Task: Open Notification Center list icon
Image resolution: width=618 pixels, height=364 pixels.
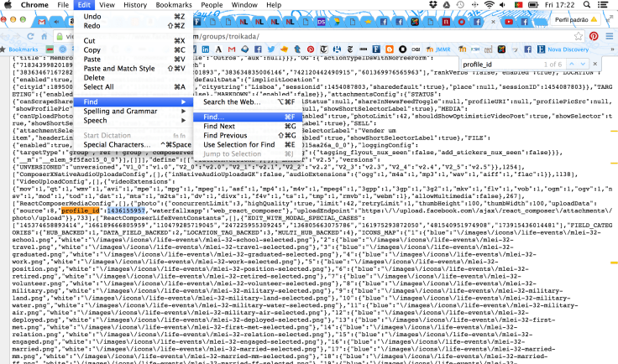Action: point(603,5)
